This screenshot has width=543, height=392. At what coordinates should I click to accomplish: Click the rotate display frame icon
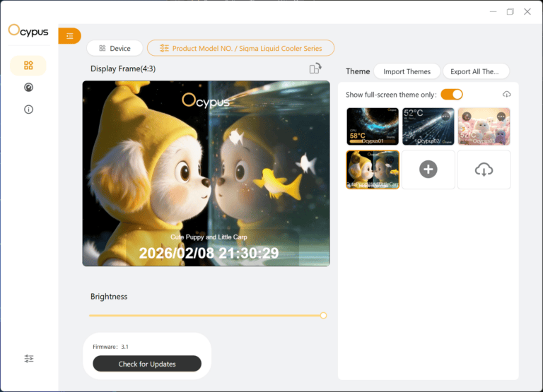(x=315, y=69)
